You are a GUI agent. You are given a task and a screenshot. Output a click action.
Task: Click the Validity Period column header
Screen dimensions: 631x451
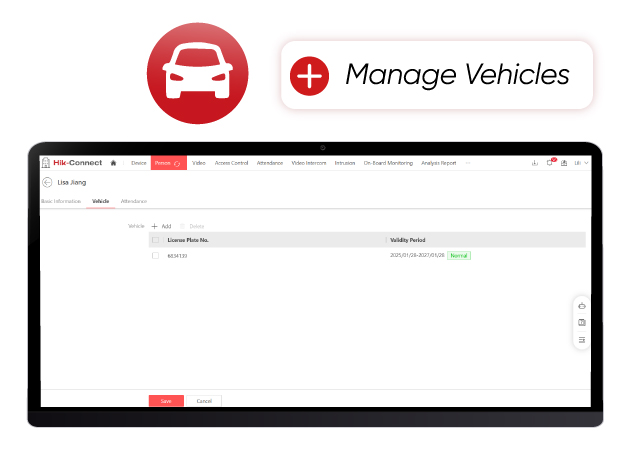pyautogui.click(x=408, y=240)
